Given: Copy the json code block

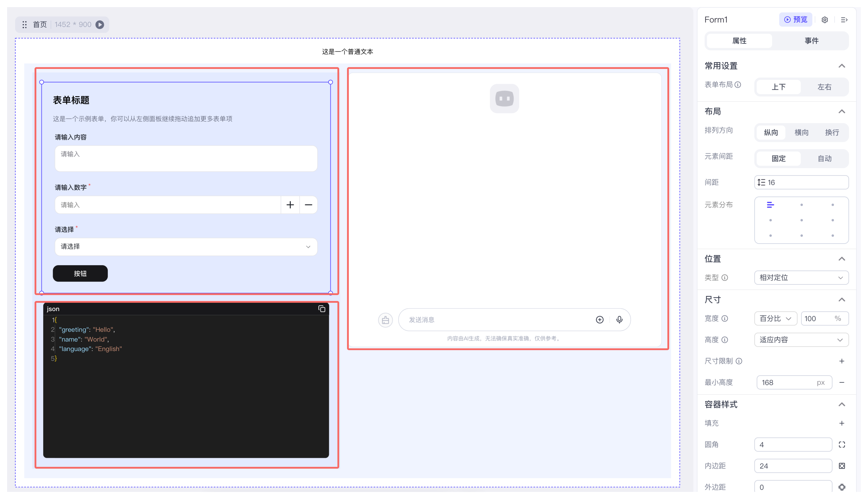Looking at the screenshot, I should [x=322, y=309].
